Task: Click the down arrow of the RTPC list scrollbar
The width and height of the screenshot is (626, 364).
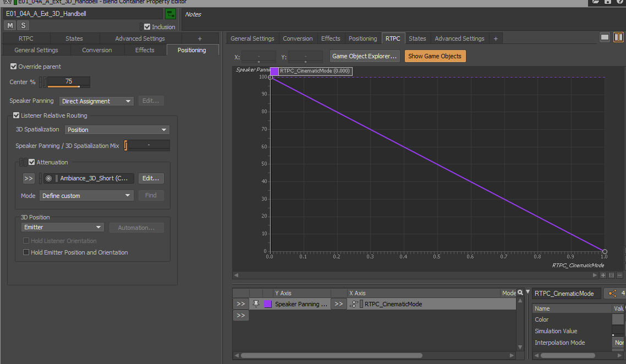Action: pos(520,348)
